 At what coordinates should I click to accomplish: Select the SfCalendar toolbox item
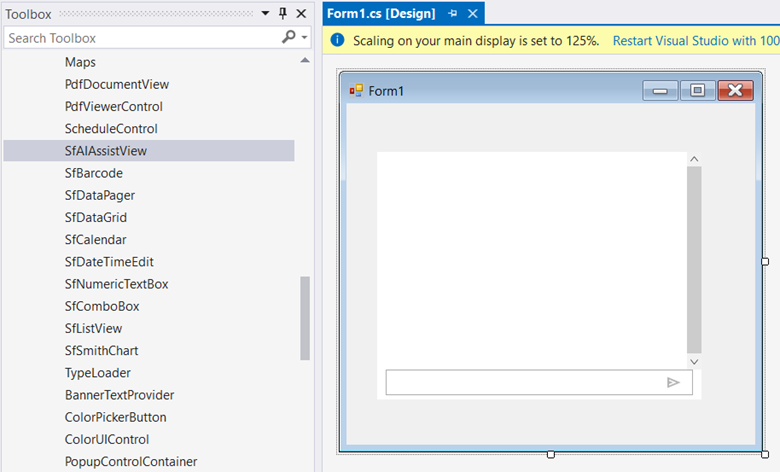pos(96,240)
